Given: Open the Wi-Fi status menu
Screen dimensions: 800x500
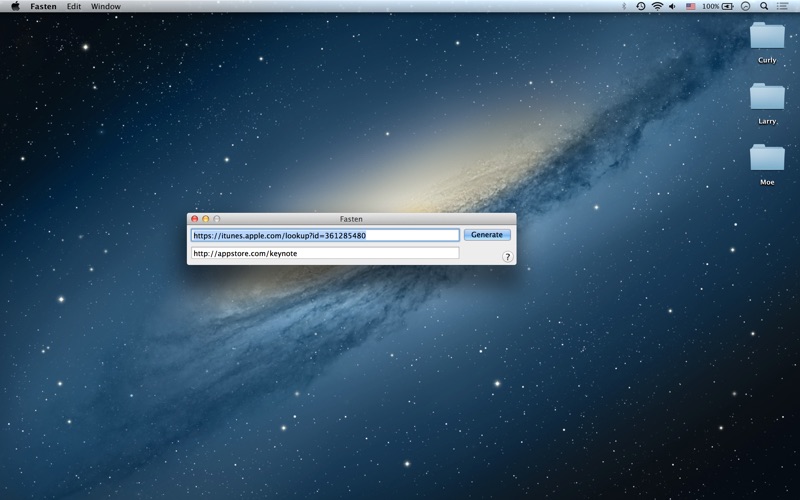Looking at the screenshot, I should tap(658, 6).
